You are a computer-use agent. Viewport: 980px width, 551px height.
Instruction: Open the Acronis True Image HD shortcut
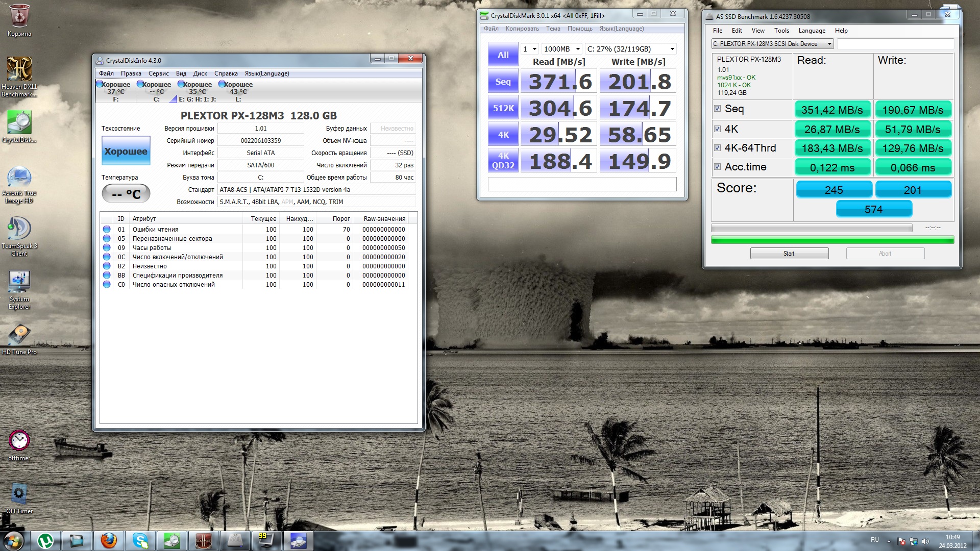click(x=19, y=176)
